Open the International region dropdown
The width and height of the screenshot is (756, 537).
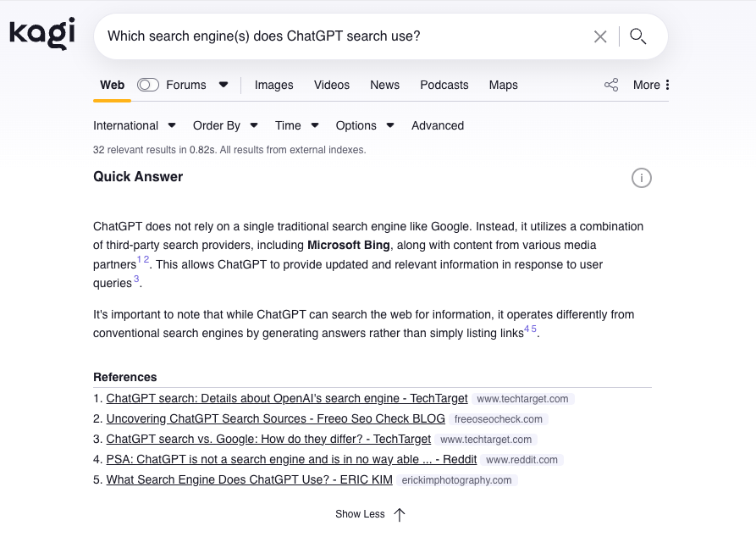pyautogui.click(x=134, y=125)
